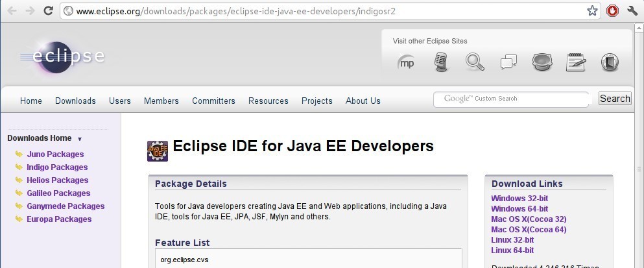Open Ganymede Packages link
This screenshot has height=268, width=644.
click(x=66, y=206)
